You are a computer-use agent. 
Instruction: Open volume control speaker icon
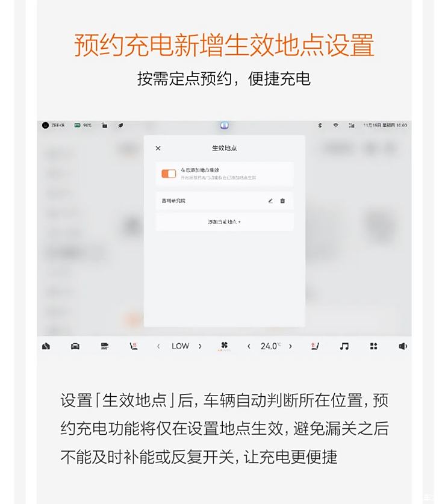(x=403, y=346)
